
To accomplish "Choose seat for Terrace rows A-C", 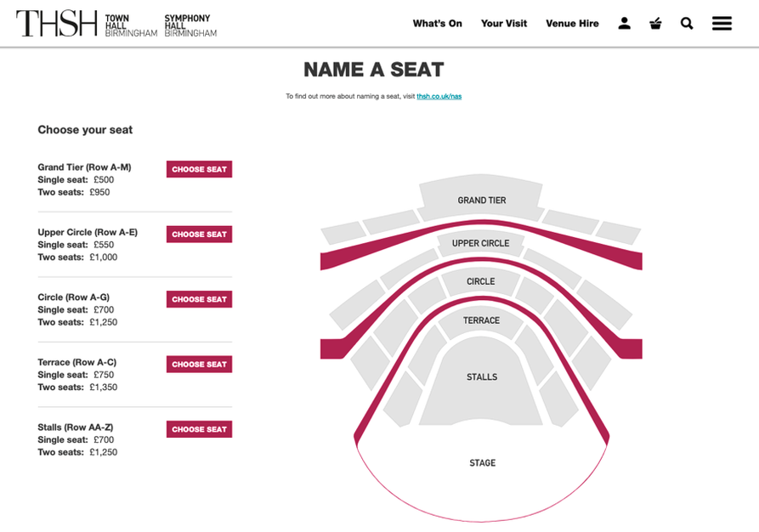I will point(200,364).
